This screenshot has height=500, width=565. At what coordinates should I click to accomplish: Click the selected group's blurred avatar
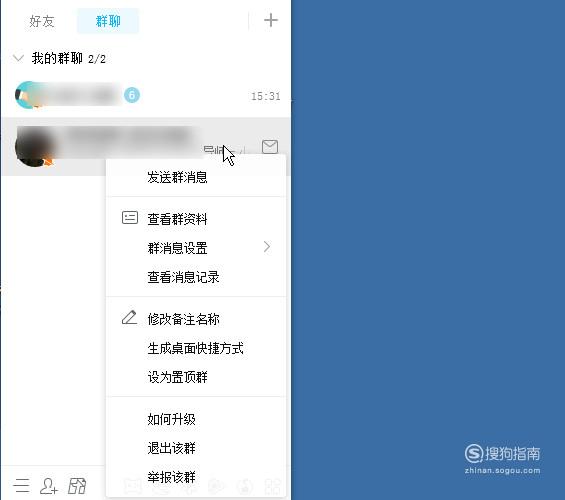[35, 147]
